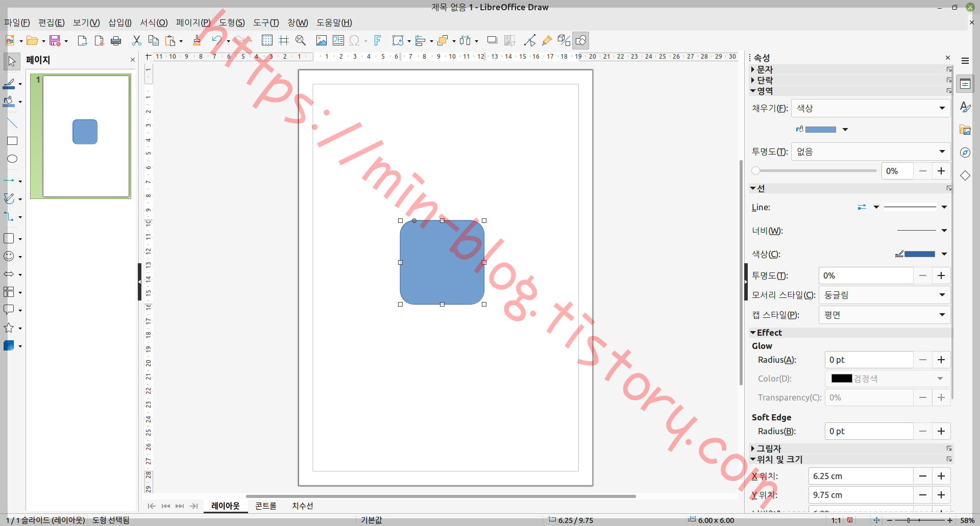Open the 투명도 type dropdown showing 없음
The width and height of the screenshot is (980, 526).
coord(871,152)
